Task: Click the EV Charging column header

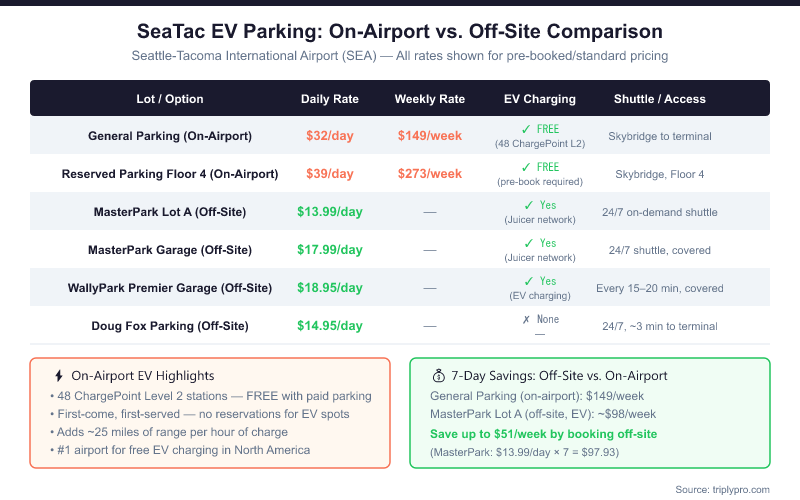Action: tap(540, 99)
